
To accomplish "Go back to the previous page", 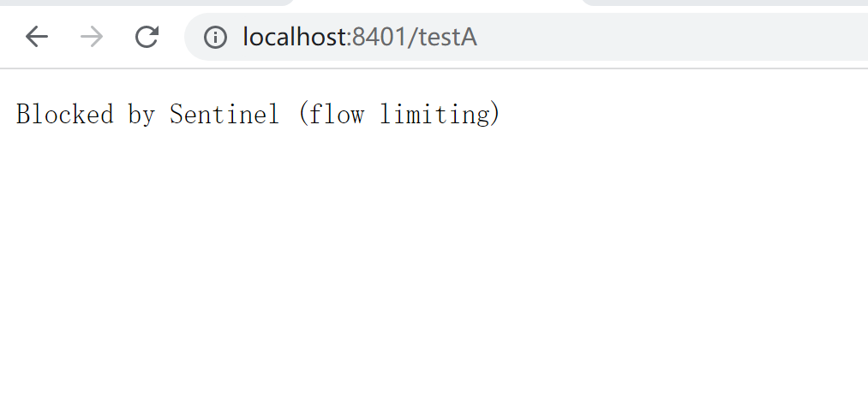I will click(37, 37).
